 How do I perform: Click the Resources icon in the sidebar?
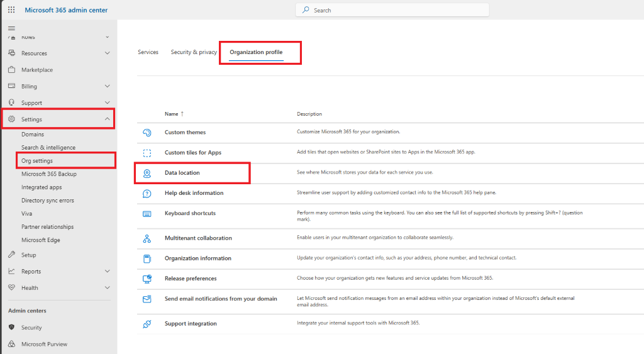[11, 53]
